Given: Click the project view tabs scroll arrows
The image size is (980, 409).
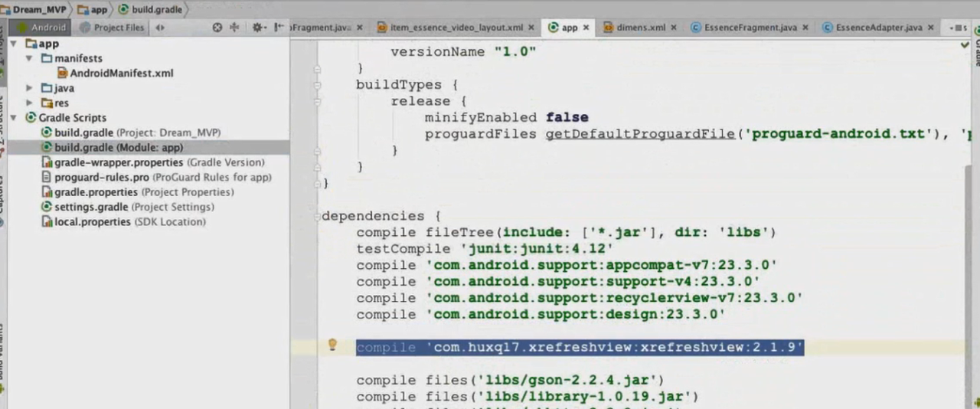Looking at the screenshot, I should click(x=159, y=28).
